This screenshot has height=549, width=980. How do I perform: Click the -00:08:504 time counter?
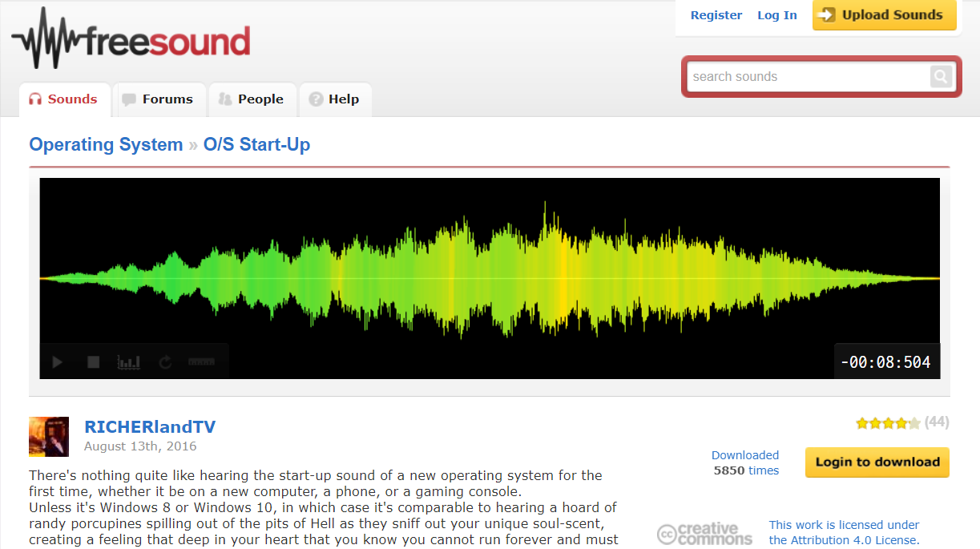[885, 362]
